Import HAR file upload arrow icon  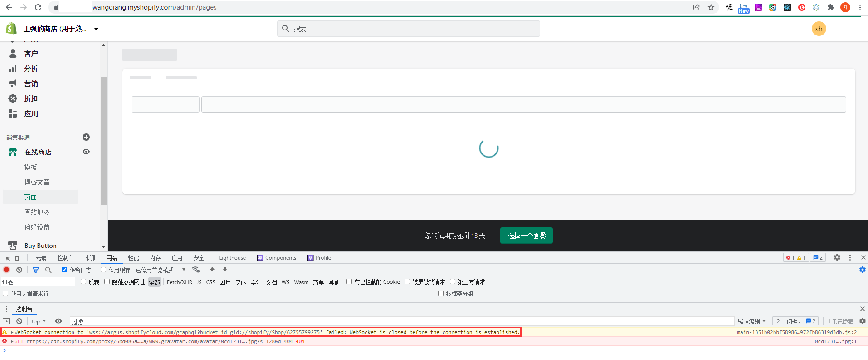coord(212,270)
